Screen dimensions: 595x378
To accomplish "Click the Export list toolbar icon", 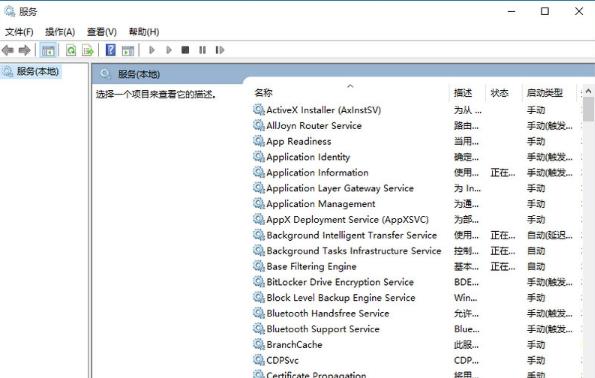I will (x=88, y=50).
